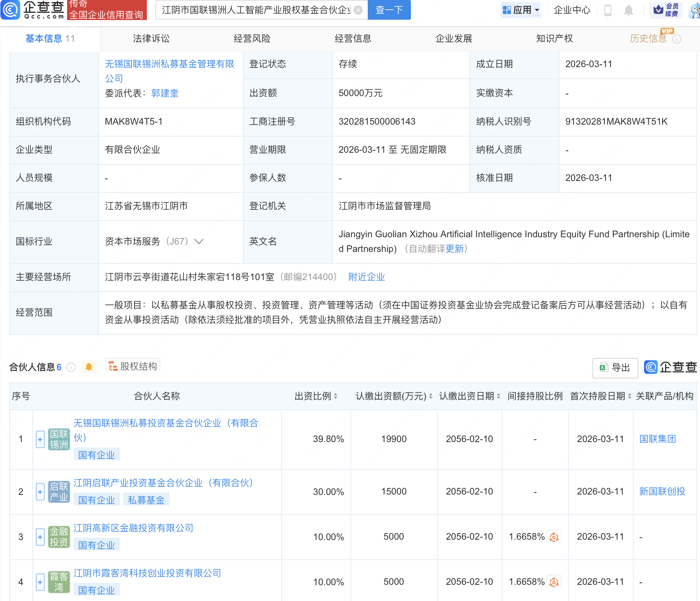The height and width of the screenshot is (601, 700).
Task: Open the 历史信息 VIP tab
Action: tap(648, 38)
